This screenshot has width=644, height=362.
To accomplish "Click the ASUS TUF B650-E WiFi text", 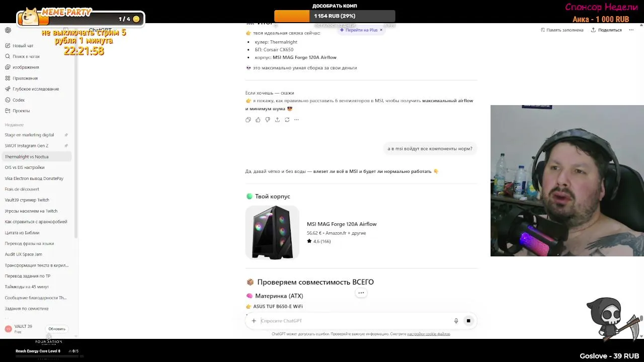I will tap(278, 306).
